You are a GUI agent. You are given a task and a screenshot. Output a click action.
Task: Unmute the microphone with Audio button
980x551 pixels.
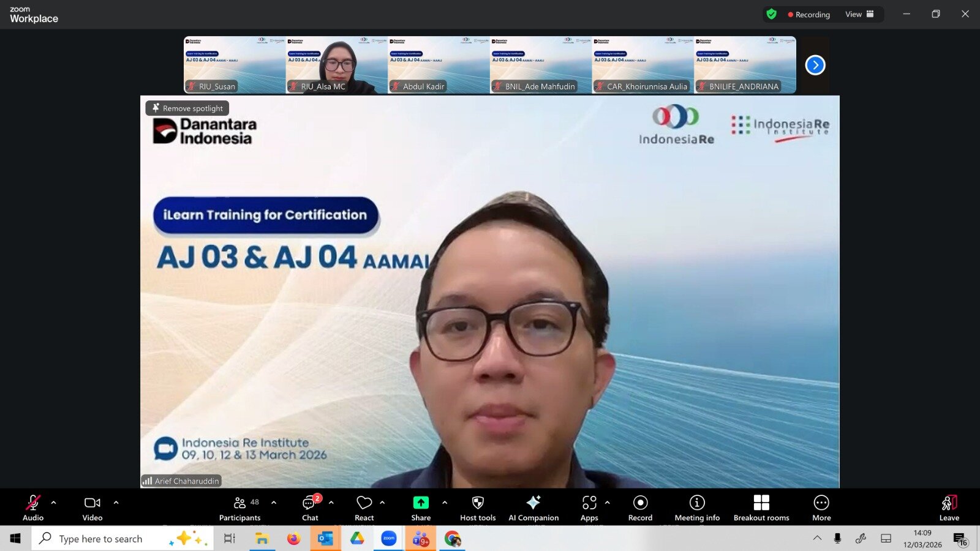coord(33,508)
